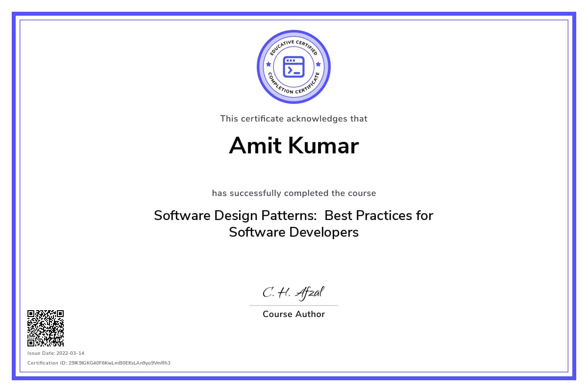Click the Certification ID string
Screen dimensions: 588x392
(99, 363)
